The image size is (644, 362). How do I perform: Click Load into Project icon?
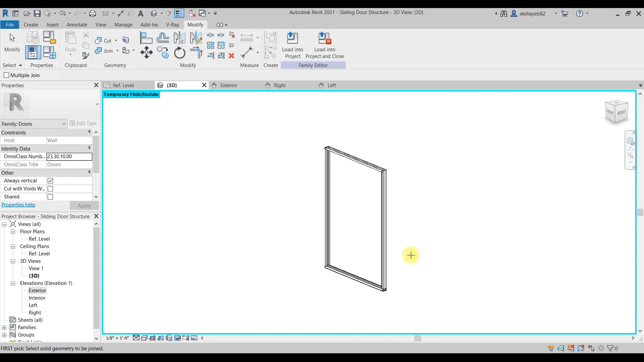click(x=292, y=45)
